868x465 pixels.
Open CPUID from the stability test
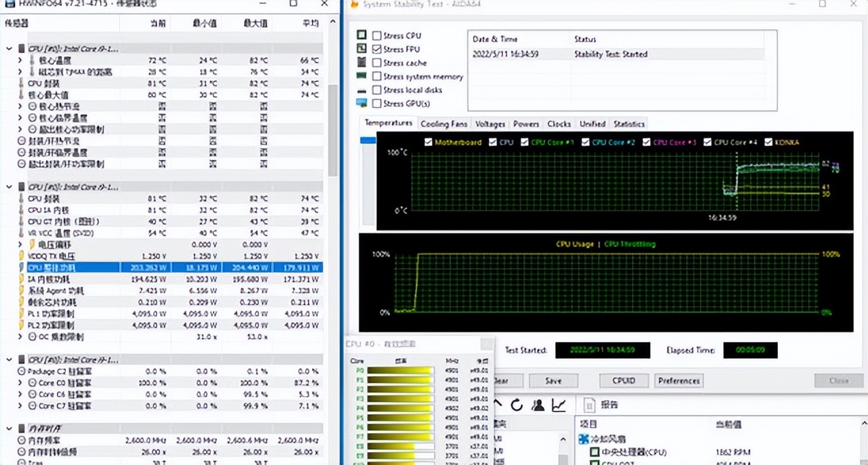tap(624, 381)
